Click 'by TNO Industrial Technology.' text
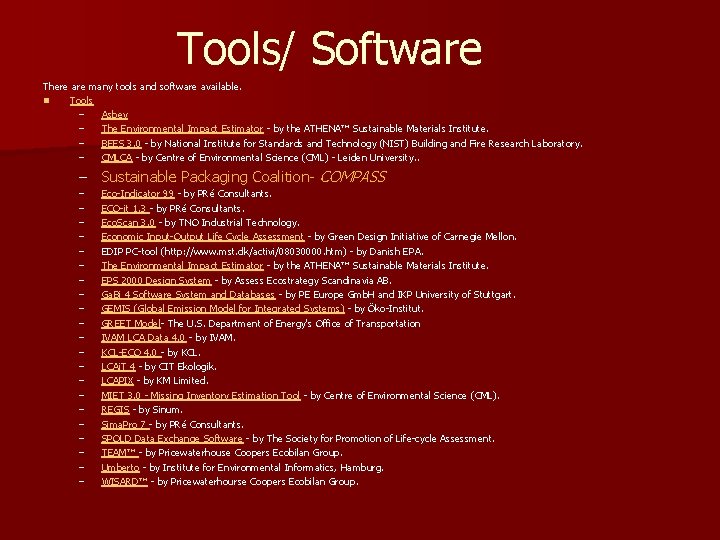 click(x=232, y=223)
